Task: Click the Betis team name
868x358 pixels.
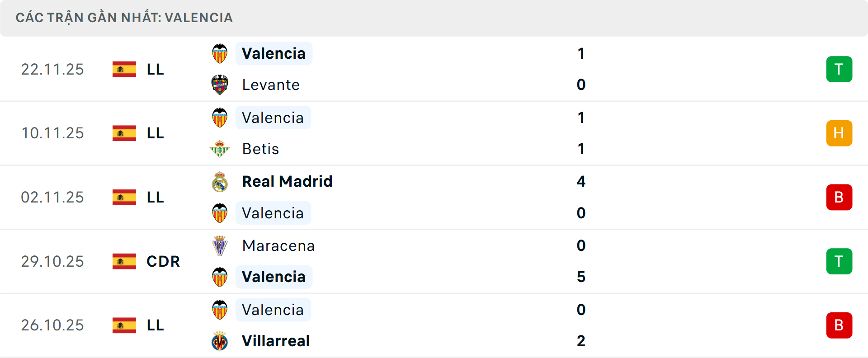Action: tap(260, 149)
